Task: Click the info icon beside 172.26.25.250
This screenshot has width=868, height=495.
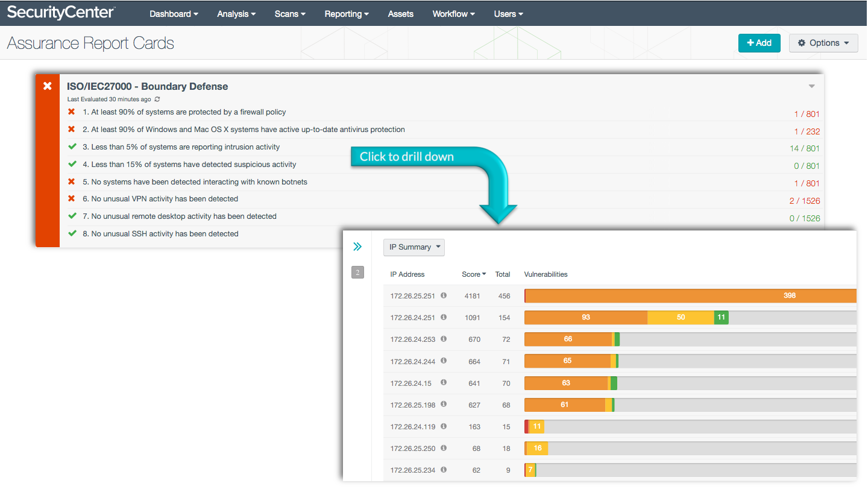Action: [x=444, y=447]
